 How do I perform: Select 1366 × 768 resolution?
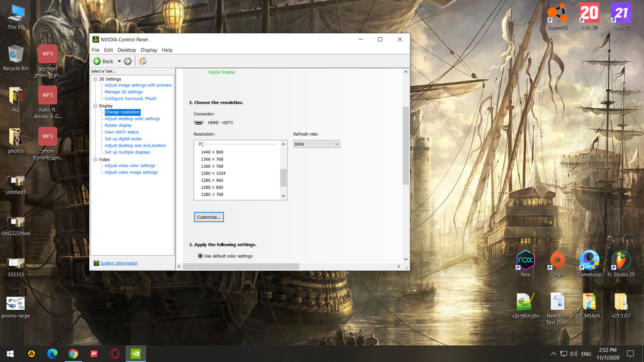click(x=212, y=159)
